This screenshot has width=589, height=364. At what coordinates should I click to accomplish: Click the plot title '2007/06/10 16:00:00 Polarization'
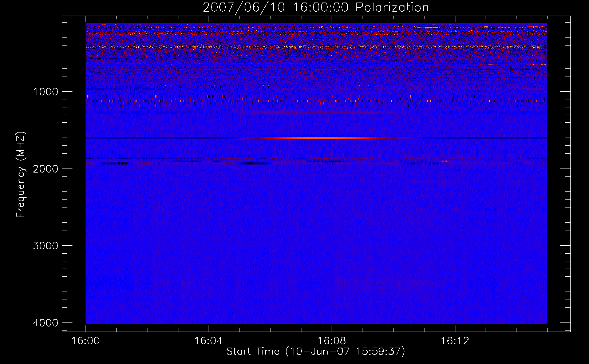pyautogui.click(x=316, y=7)
